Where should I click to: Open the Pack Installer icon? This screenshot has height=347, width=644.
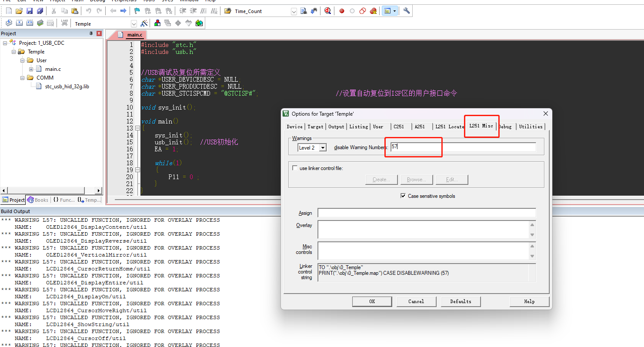(199, 23)
